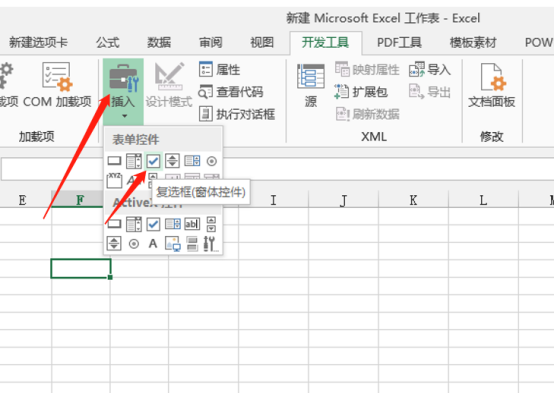
Task: Toggle 设计模式 design mode
Action: coord(169,85)
